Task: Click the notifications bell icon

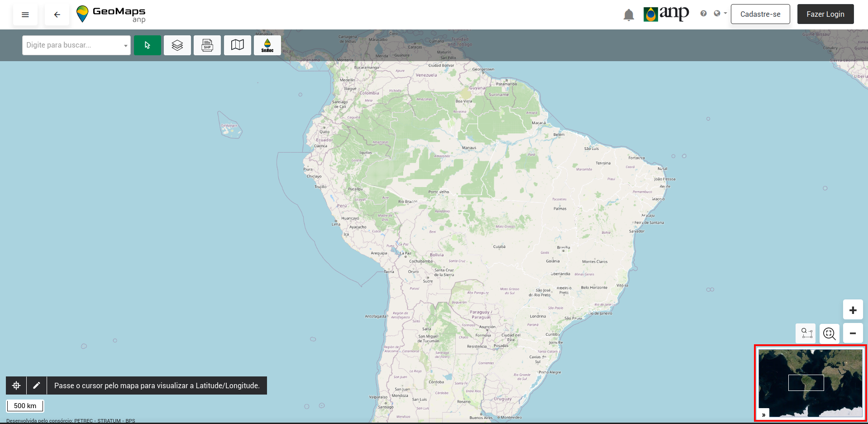Action: 629,15
